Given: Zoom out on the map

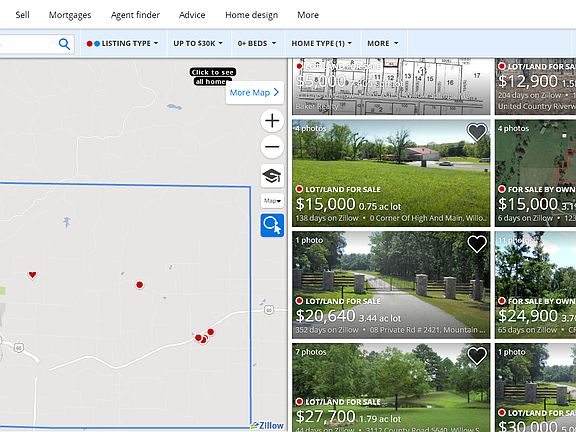Looking at the screenshot, I should [x=272, y=147].
